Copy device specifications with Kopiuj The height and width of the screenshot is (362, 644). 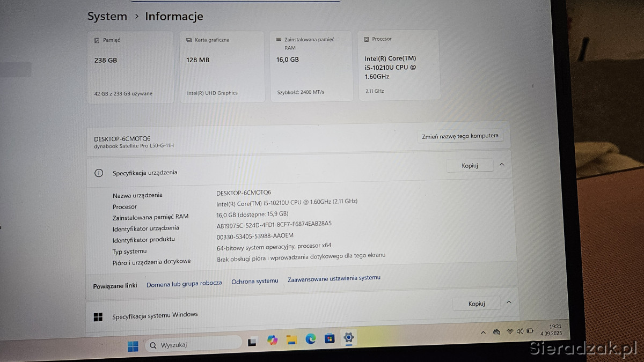[470, 166]
